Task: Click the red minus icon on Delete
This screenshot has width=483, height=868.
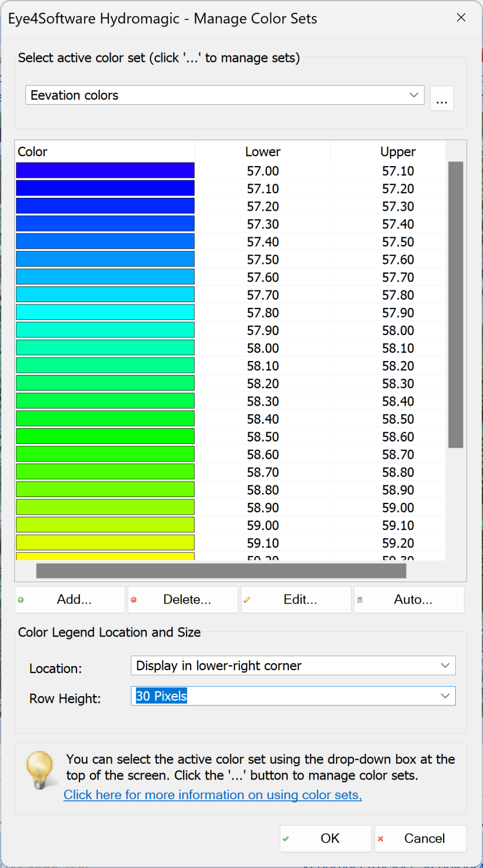Action: [x=134, y=600]
